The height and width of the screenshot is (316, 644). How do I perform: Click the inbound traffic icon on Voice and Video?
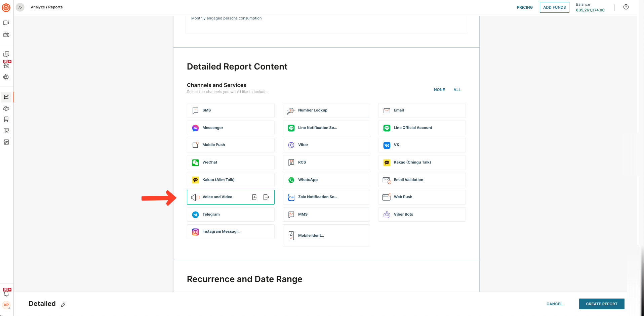[255, 197]
